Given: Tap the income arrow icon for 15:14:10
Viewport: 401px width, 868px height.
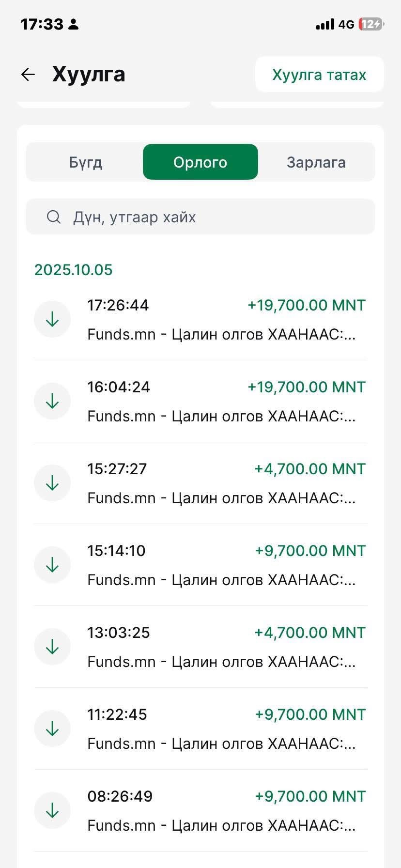Looking at the screenshot, I should 52,565.
